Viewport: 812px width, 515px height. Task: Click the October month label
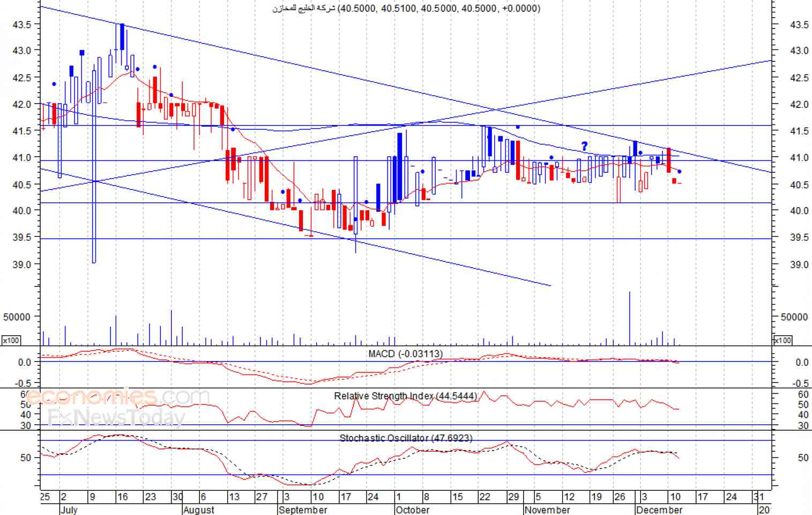[412, 510]
